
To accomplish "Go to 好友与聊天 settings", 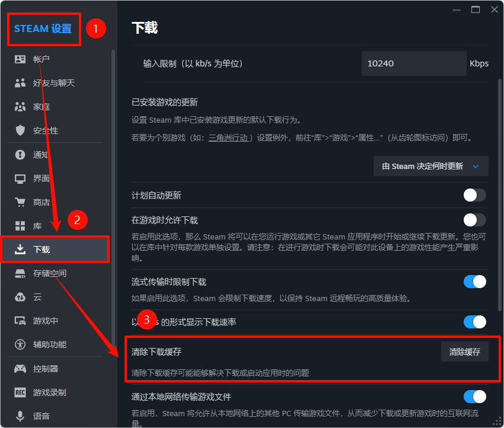I will tap(55, 83).
